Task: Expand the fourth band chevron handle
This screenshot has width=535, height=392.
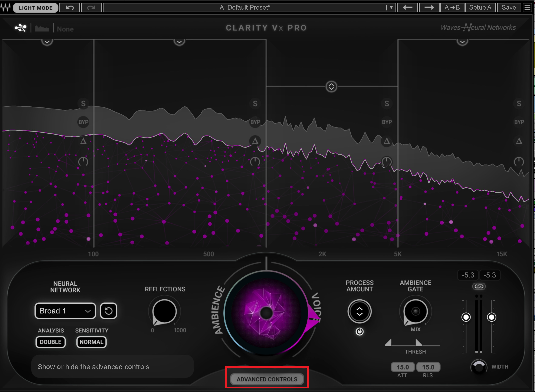Action: tap(462, 42)
